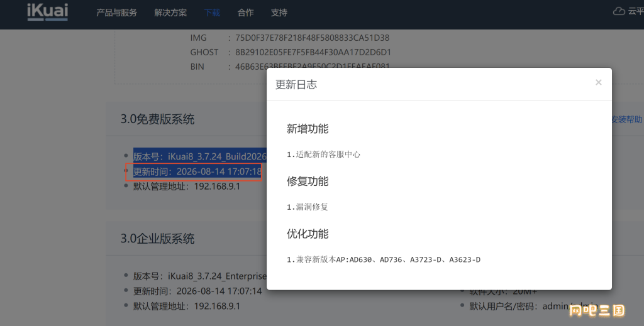Open the 支持 menu
The width and height of the screenshot is (644, 326).
pos(279,13)
